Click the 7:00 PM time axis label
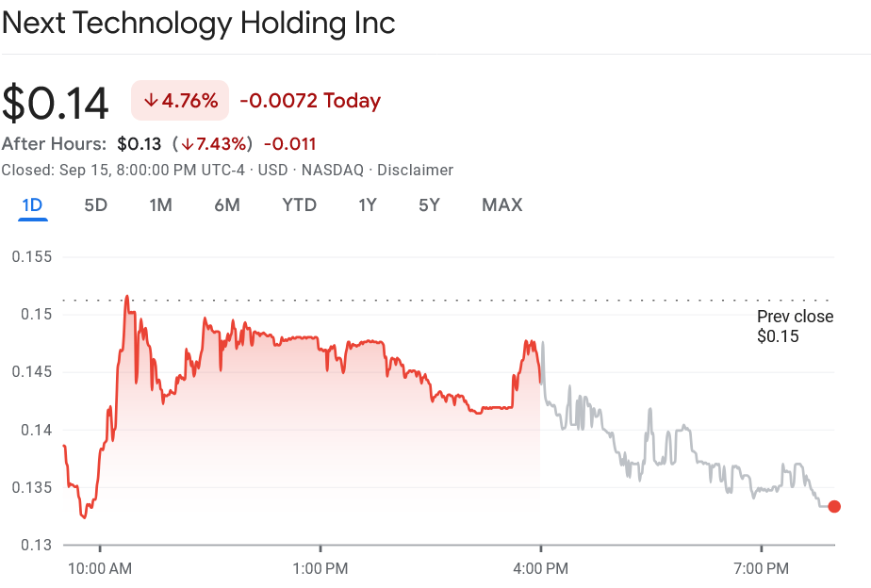 [x=761, y=568]
